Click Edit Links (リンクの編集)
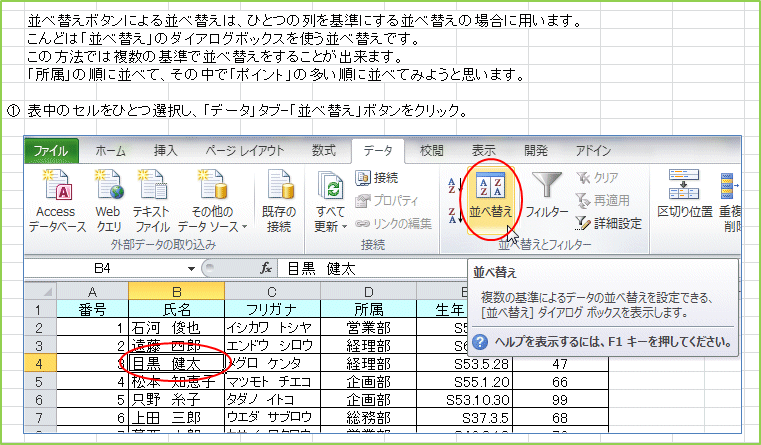Screen dimensions: 761x445 click(393, 223)
